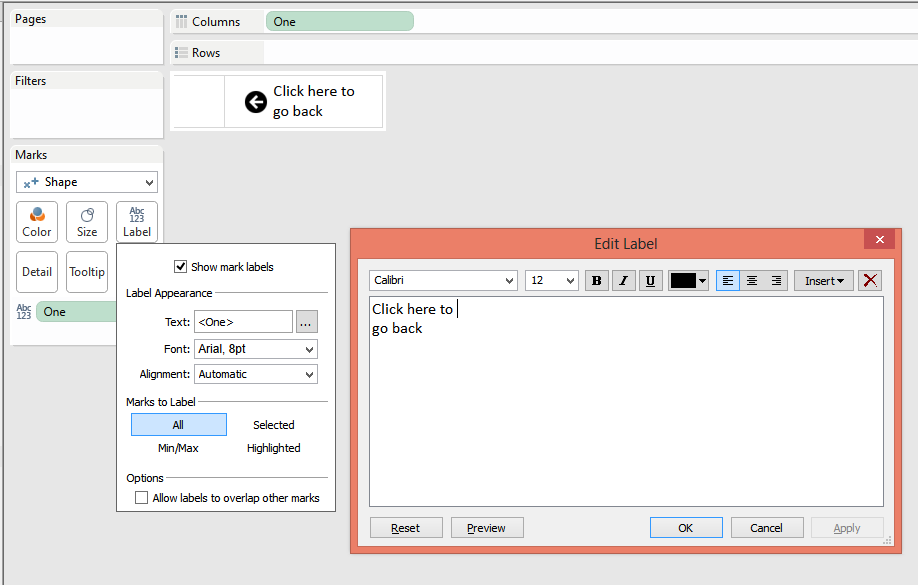The width and height of the screenshot is (918, 585).
Task: Open the black text color picker
Action: pos(688,280)
